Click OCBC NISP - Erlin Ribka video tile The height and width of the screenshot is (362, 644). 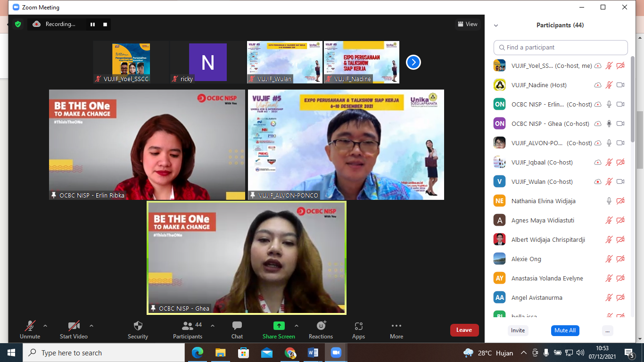pyautogui.click(x=147, y=145)
